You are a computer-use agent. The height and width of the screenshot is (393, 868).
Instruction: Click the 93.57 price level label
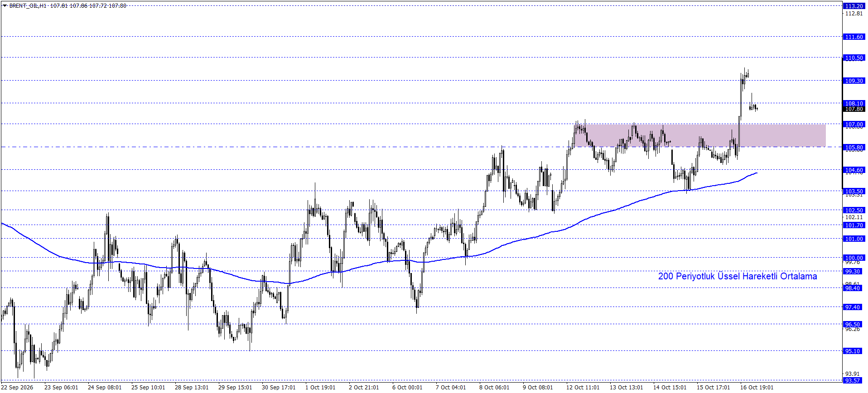pyautogui.click(x=853, y=380)
